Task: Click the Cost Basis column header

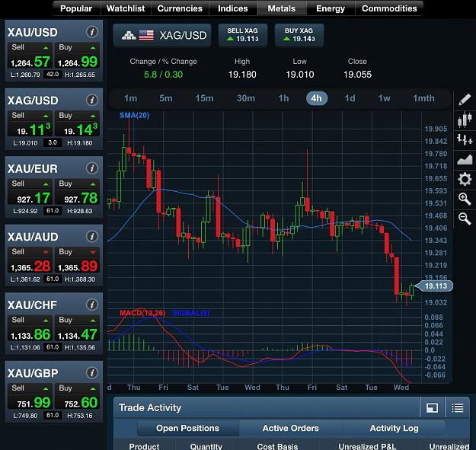Action: [277, 446]
